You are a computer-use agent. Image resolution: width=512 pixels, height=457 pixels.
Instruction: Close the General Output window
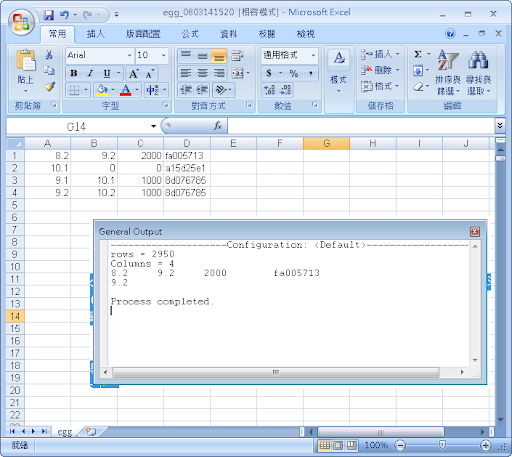[x=475, y=231]
